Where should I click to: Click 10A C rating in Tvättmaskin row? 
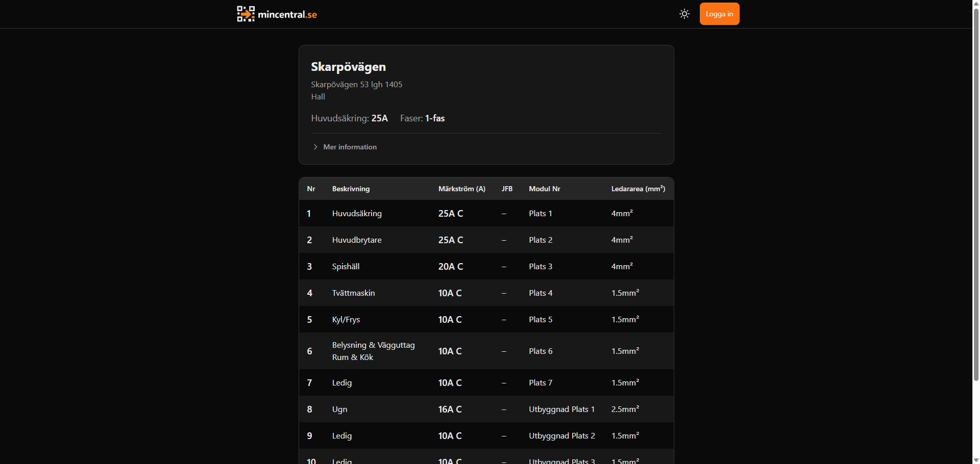pyautogui.click(x=450, y=293)
